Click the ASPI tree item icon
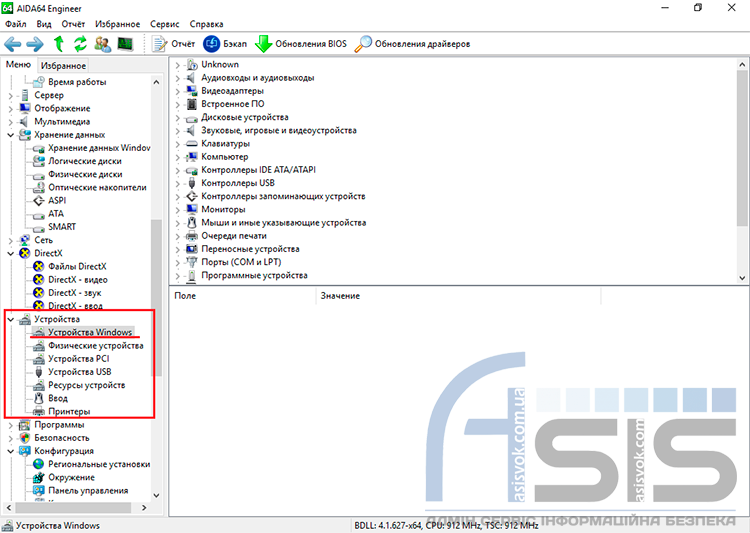 [39, 200]
